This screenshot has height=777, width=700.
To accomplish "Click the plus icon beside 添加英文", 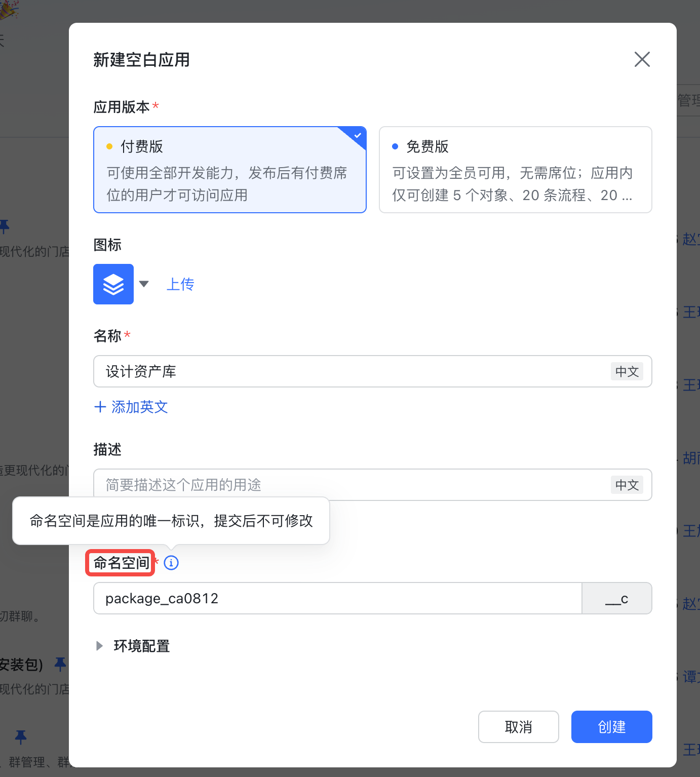I will coord(100,407).
